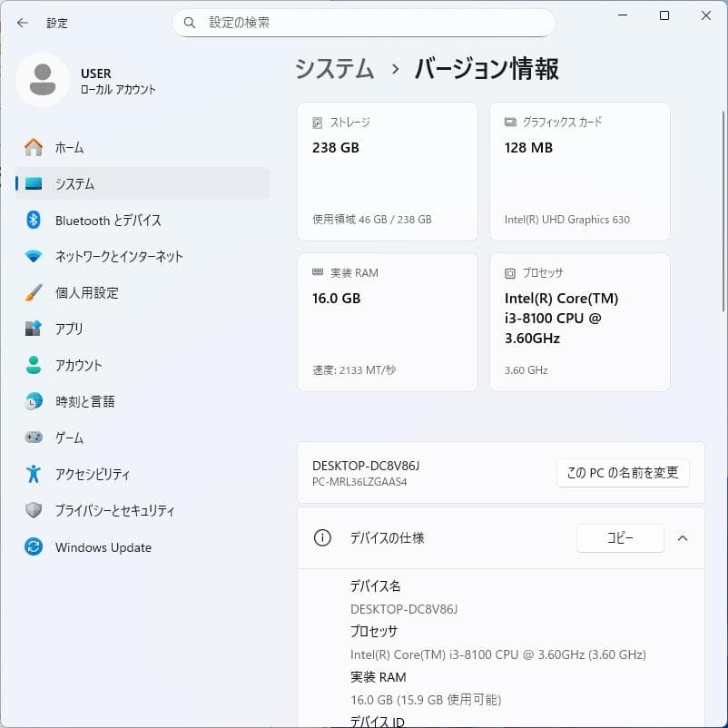Open プライバシーとセキュリティ settings
This screenshot has height=728, width=728.
[x=104, y=510]
